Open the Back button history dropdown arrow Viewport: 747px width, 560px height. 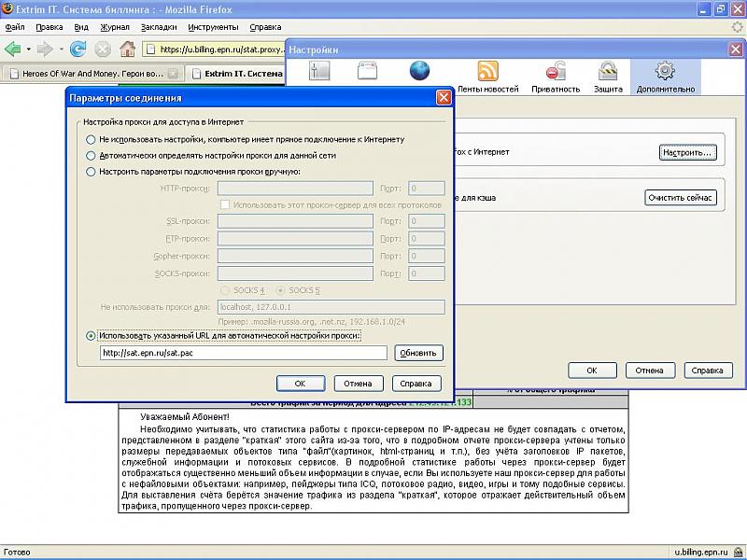point(29,49)
